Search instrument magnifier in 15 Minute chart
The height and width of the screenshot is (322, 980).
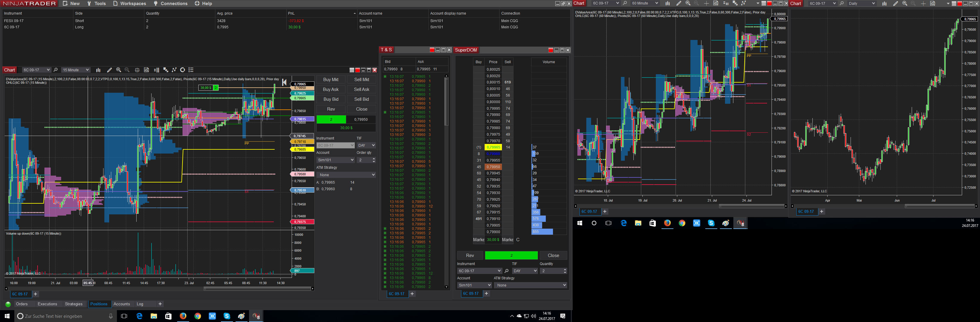55,70
